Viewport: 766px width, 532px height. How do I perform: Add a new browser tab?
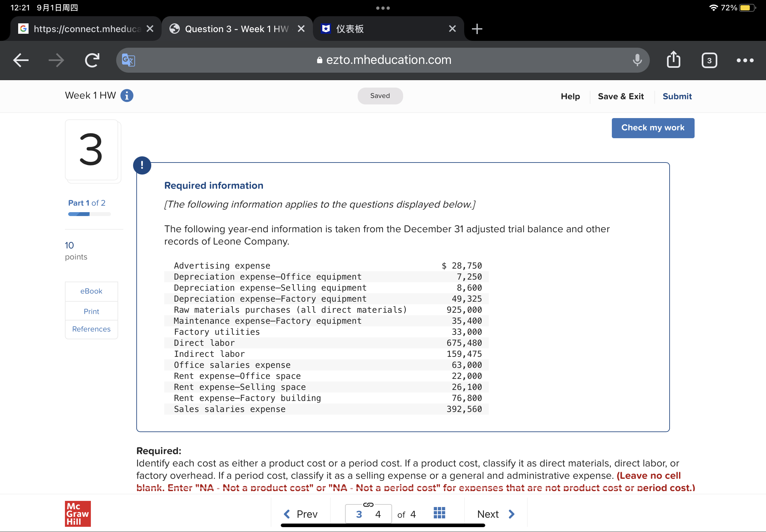click(x=477, y=29)
